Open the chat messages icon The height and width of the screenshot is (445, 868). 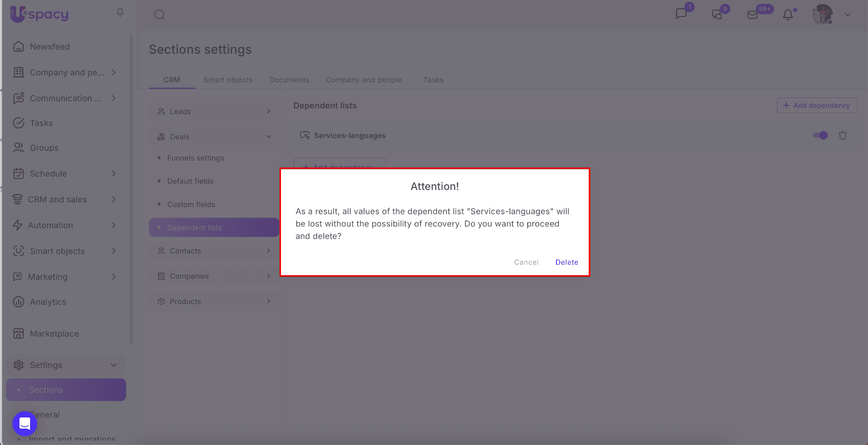681,14
